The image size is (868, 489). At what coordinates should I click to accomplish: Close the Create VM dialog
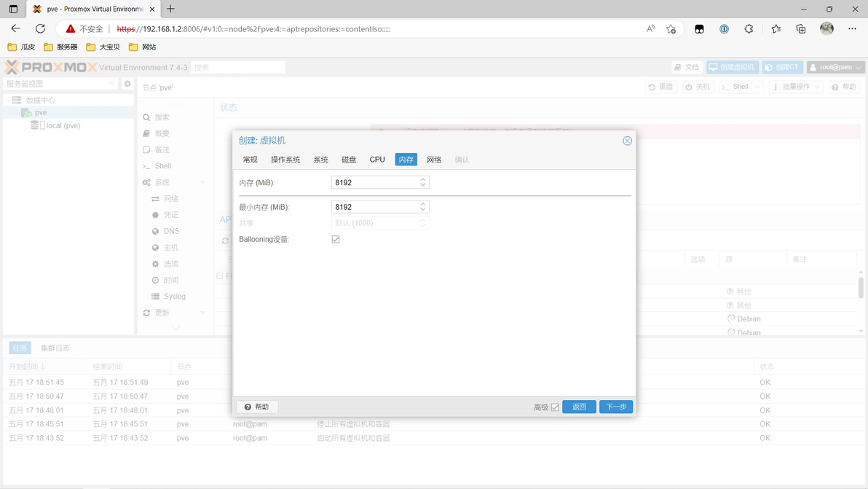coord(627,141)
